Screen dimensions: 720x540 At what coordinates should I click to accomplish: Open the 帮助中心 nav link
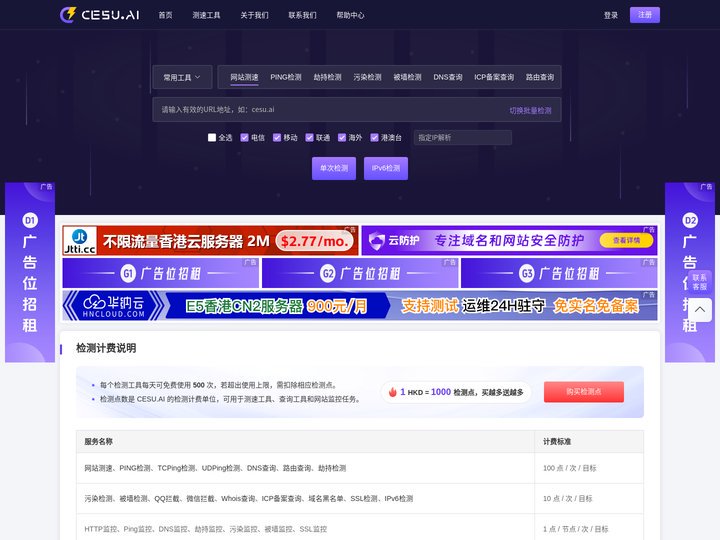point(350,15)
